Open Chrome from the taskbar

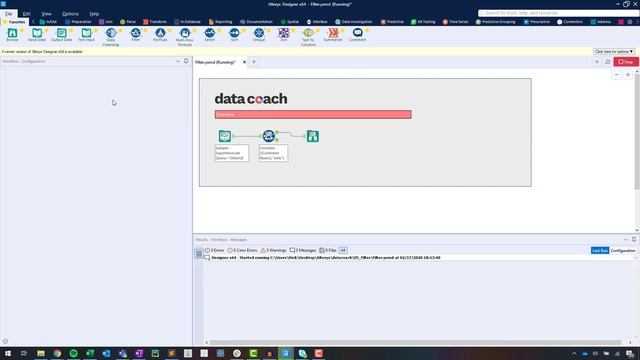57,353
